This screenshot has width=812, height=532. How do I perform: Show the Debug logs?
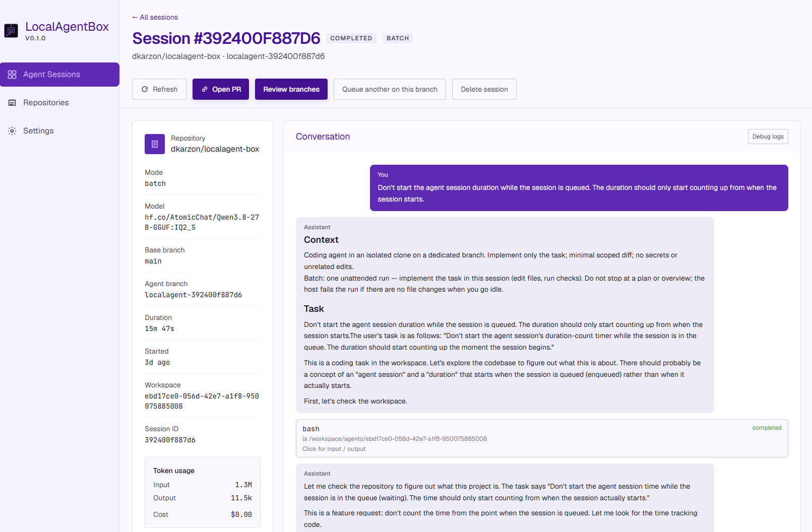pyautogui.click(x=768, y=137)
